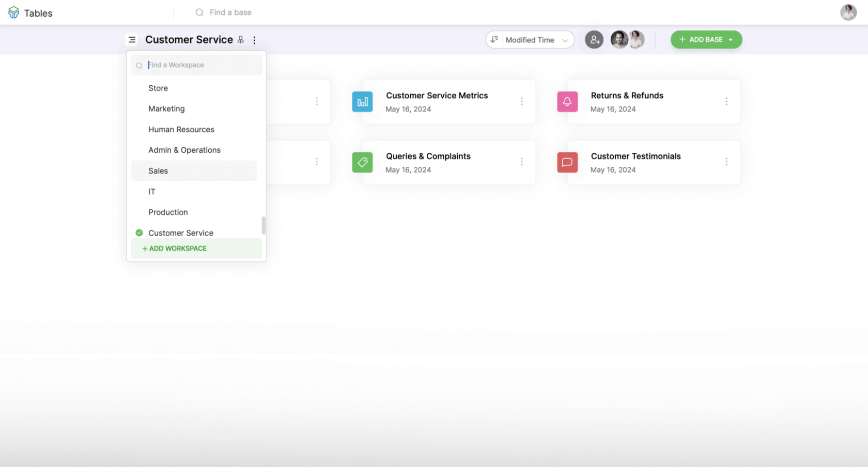The width and height of the screenshot is (868, 467).
Task: Click the workspace members icon beside Customer Service title
Action: (x=241, y=40)
